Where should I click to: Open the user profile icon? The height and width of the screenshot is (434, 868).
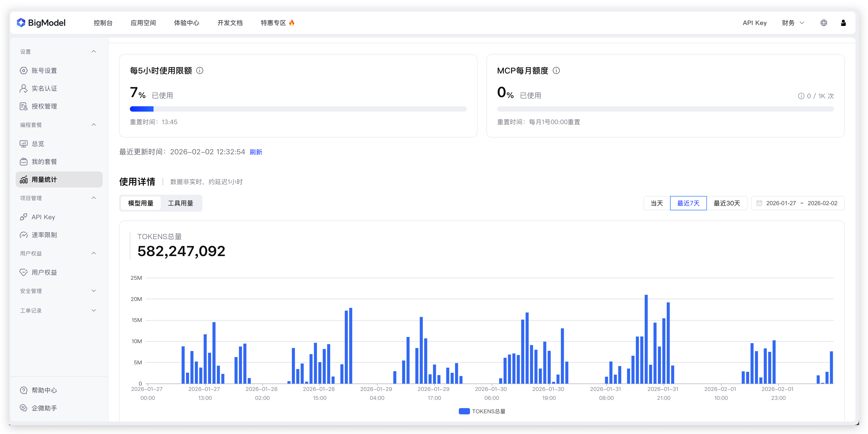click(x=843, y=23)
